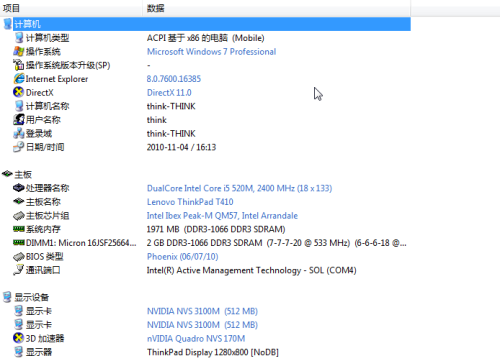Click the 主板名称 row icon
The width and height of the screenshot is (500, 361).
19,202
